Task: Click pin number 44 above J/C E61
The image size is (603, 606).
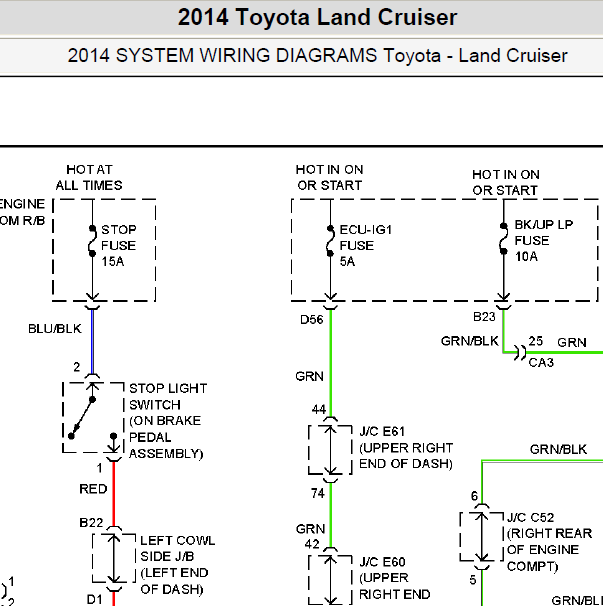Action: (319, 410)
